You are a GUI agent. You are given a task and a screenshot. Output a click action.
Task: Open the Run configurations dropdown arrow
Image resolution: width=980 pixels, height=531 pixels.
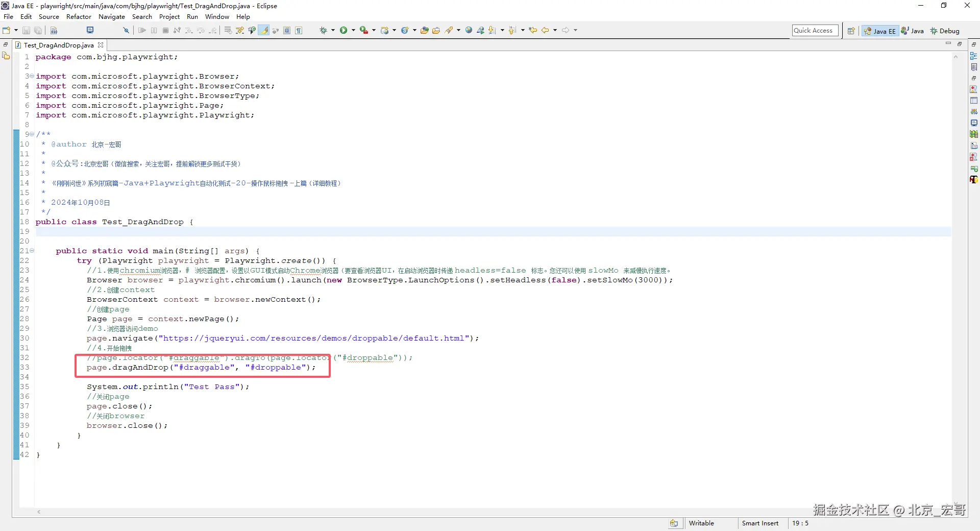click(x=353, y=30)
